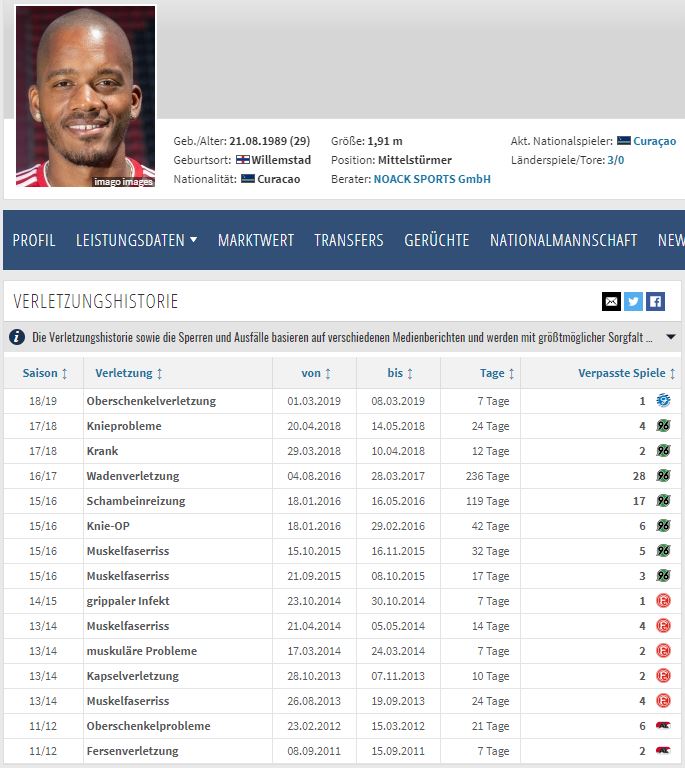Click flag icon beside Willemstad
This screenshot has width=685, height=768.
pyautogui.click(x=242, y=160)
